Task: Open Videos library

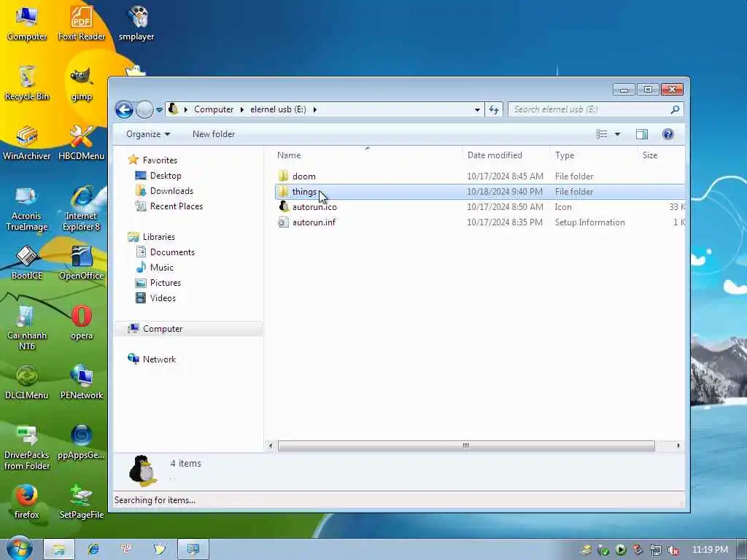Action: tap(163, 297)
